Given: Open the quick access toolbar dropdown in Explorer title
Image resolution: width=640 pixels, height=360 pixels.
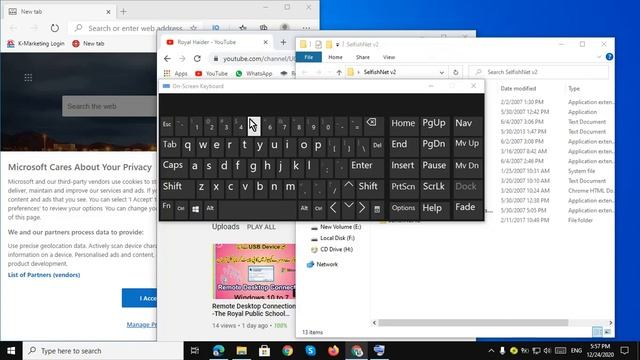Looking at the screenshot, I should [x=338, y=44].
